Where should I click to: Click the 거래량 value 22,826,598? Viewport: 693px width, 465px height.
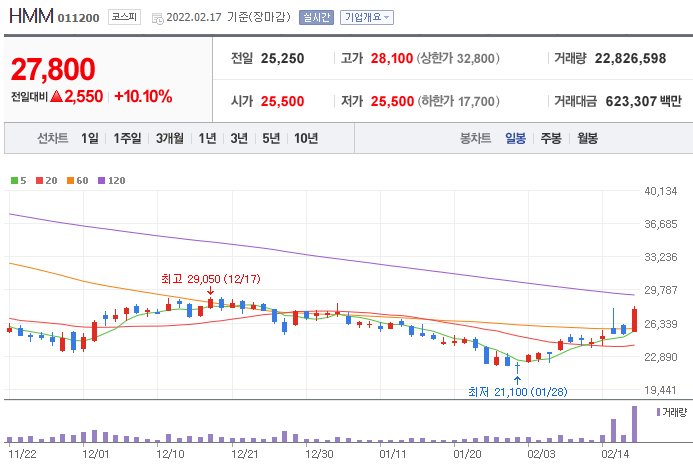[630, 58]
